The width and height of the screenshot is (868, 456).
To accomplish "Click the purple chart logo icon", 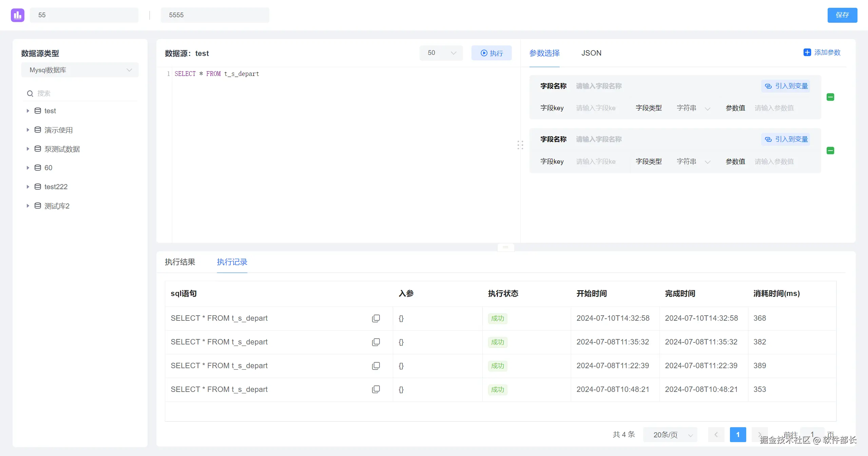I will 17,15.
